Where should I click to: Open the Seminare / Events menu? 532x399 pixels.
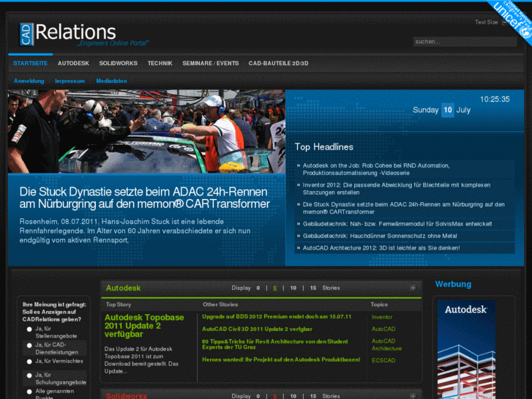pos(210,63)
